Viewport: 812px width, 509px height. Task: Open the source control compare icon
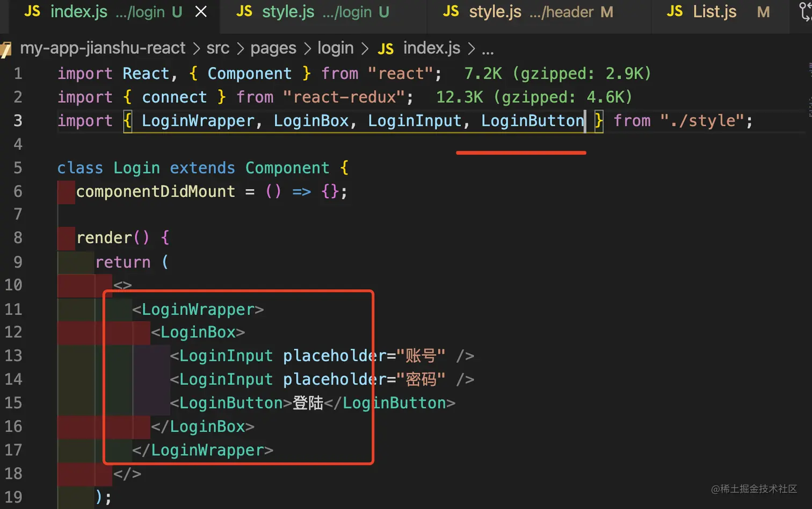pos(806,12)
